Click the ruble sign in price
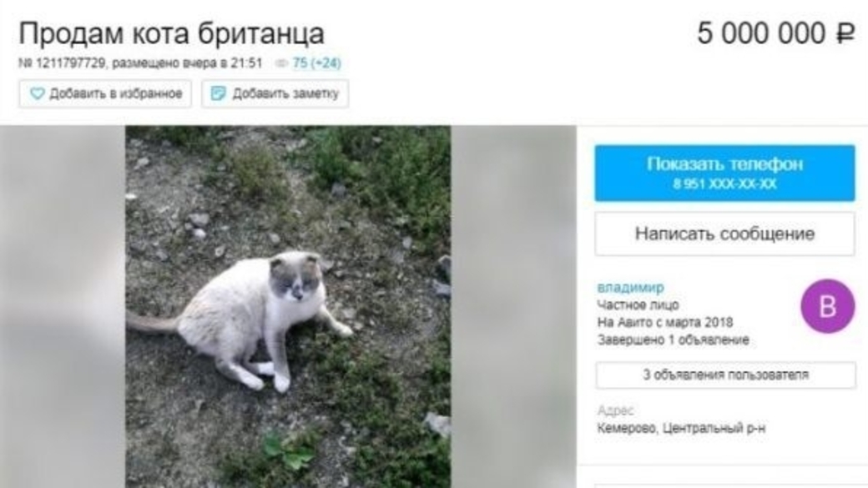The height and width of the screenshot is (488, 868). coord(845,33)
